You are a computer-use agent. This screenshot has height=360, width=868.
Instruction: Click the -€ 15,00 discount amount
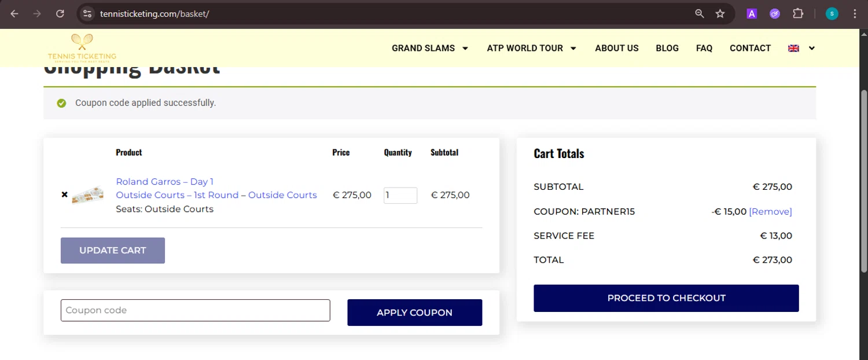[x=729, y=212]
